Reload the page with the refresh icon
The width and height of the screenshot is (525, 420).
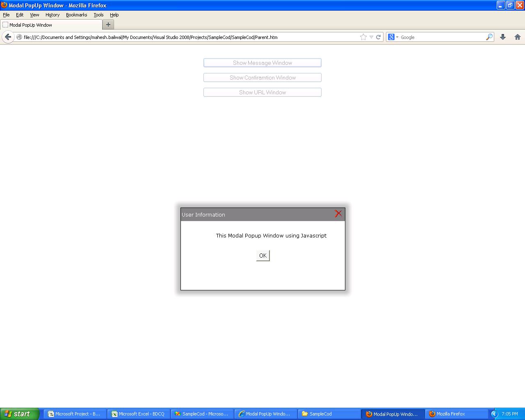pyautogui.click(x=379, y=37)
